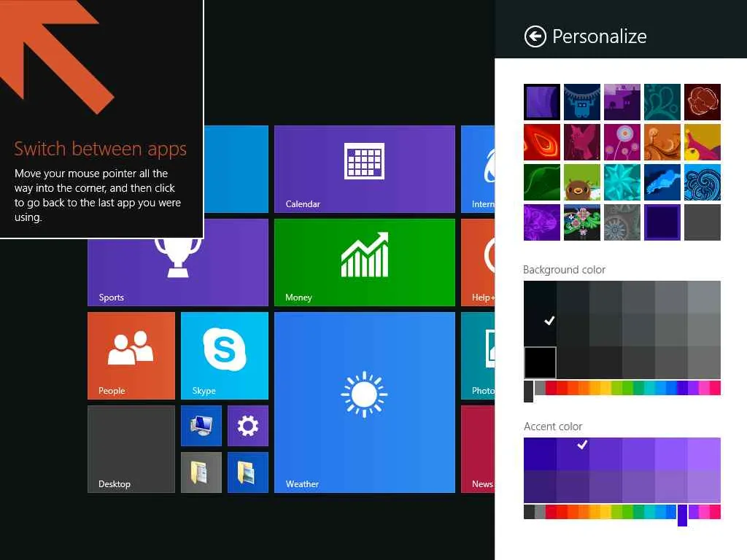Pick the lightest lavender accent color swatch
The image size is (747, 560).
click(704, 454)
